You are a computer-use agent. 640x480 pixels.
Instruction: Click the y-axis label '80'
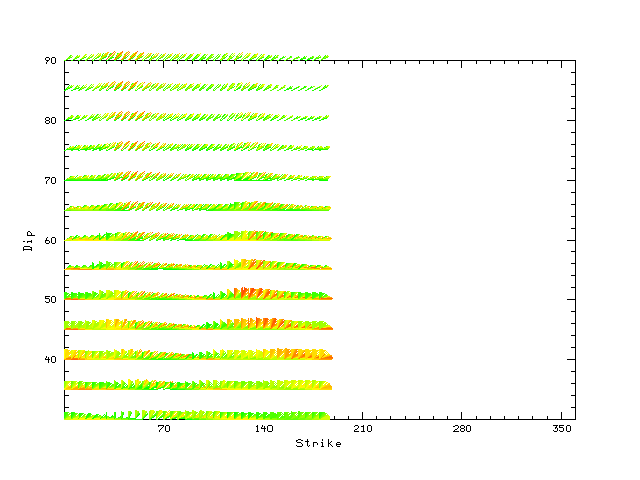50,121
